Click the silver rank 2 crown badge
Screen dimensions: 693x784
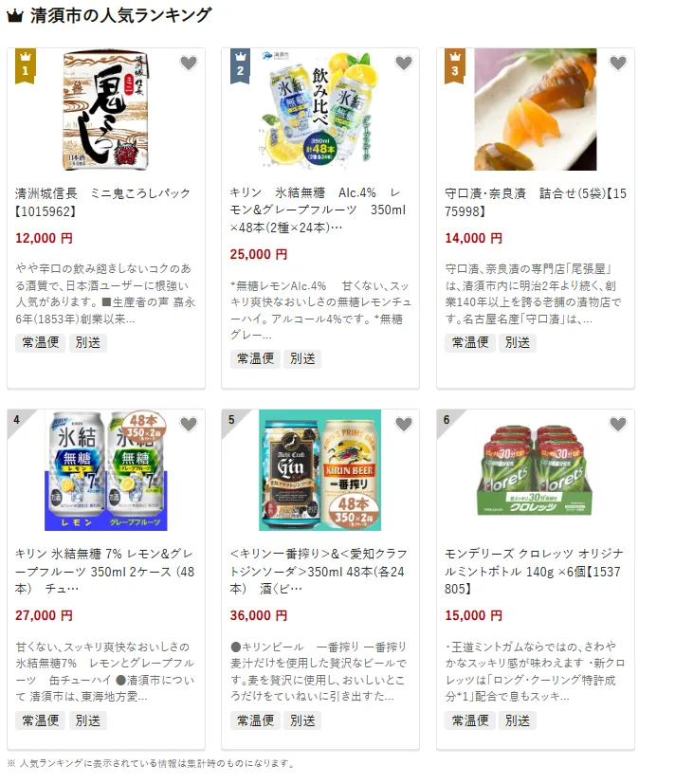coord(240,65)
